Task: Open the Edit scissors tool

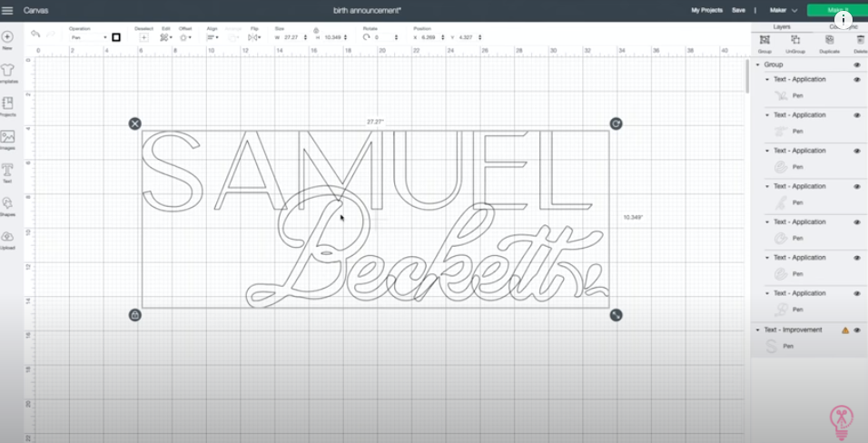Action: (164, 37)
